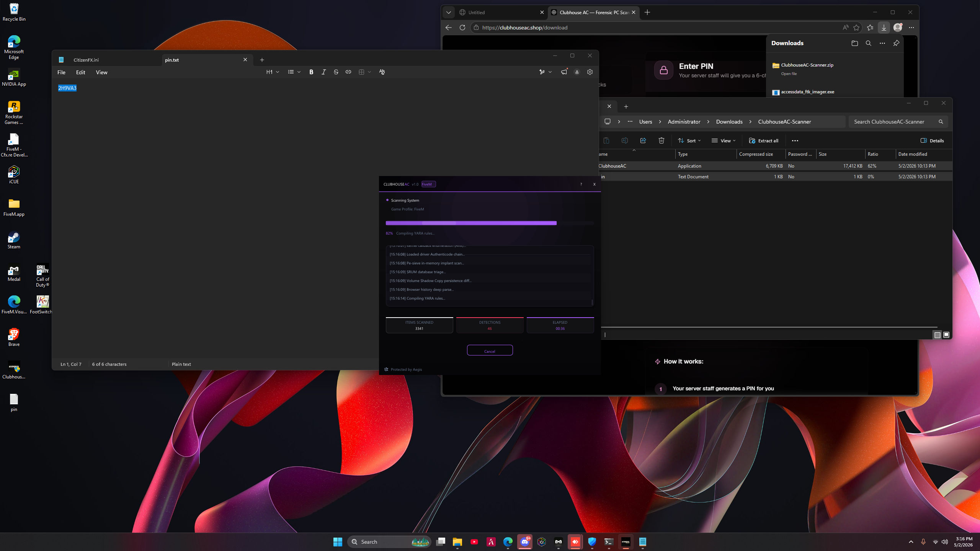Click the Ln 1, Col 7 status indicator

pos(71,364)
